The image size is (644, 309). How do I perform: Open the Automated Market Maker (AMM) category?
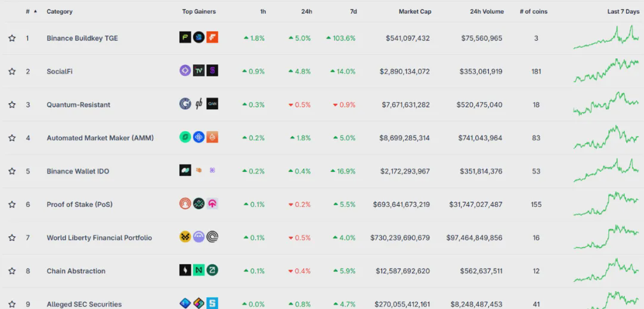pos(100,138)
